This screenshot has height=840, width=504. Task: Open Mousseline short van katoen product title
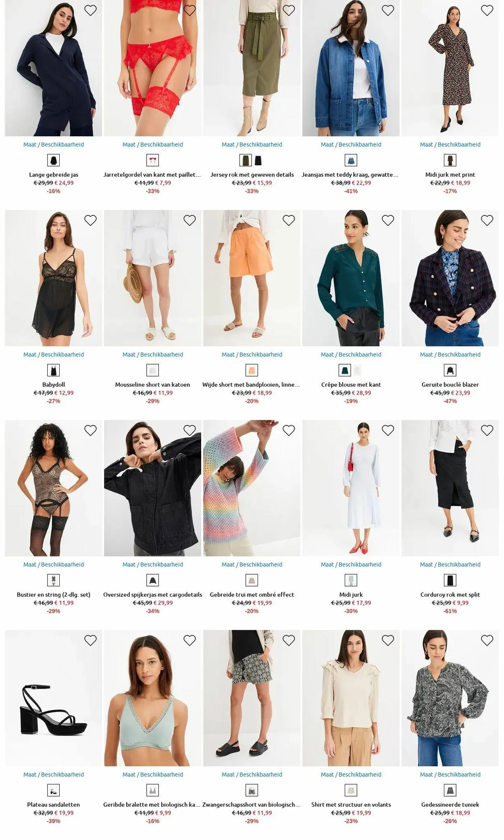click(153, 384)
